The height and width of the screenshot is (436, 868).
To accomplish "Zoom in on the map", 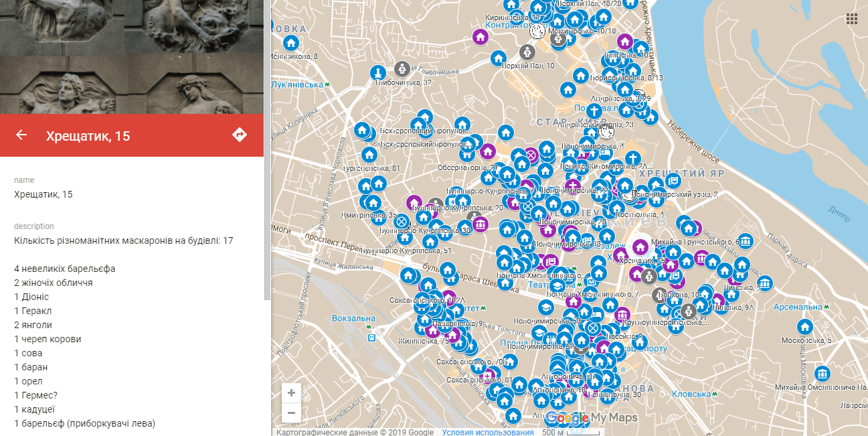I will [291, 392].
